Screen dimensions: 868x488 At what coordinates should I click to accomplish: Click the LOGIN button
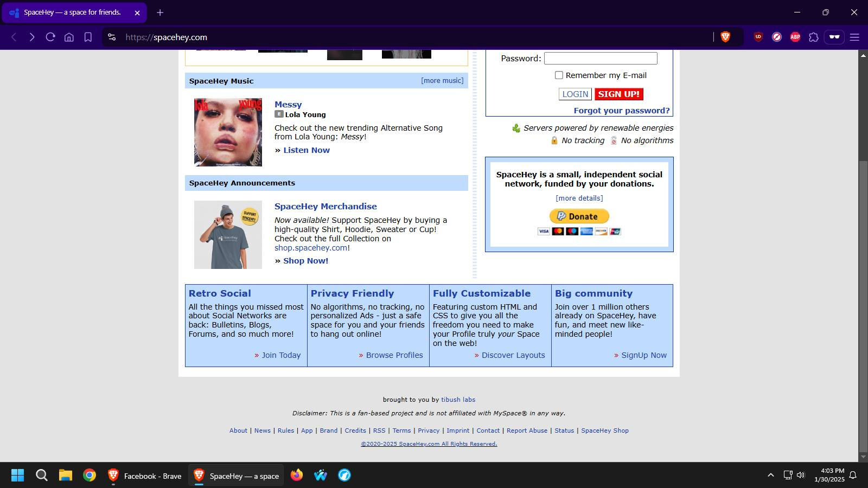click(x=575, y=94)
